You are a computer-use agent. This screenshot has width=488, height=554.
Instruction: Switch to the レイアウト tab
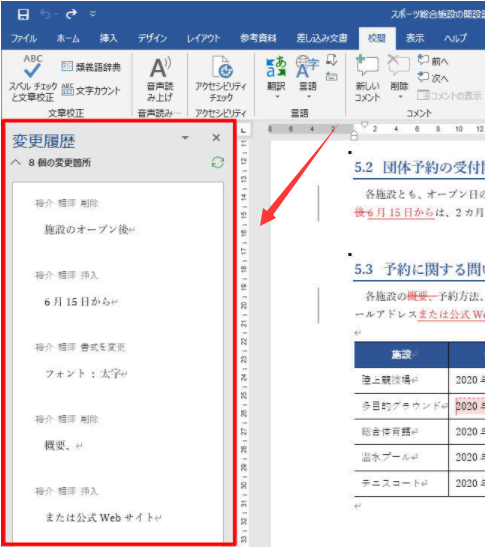(x=203, y=38)
